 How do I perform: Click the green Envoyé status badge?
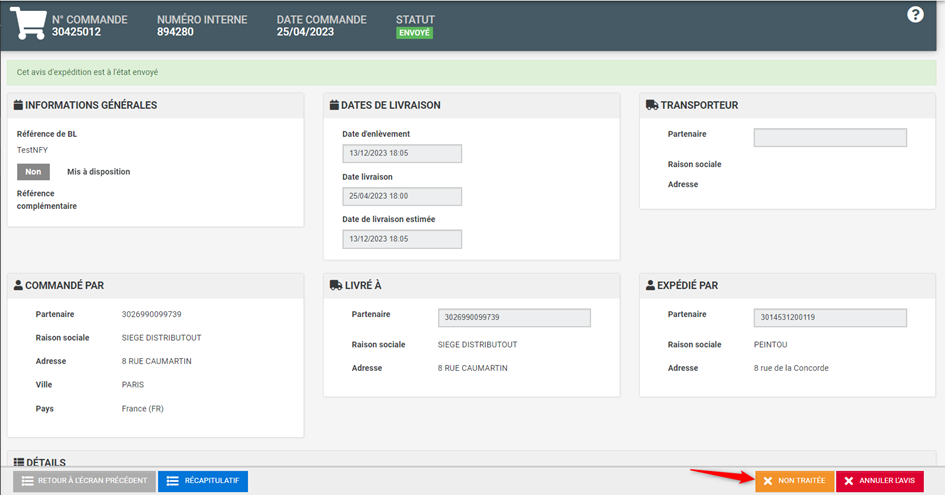coord(414,32)
